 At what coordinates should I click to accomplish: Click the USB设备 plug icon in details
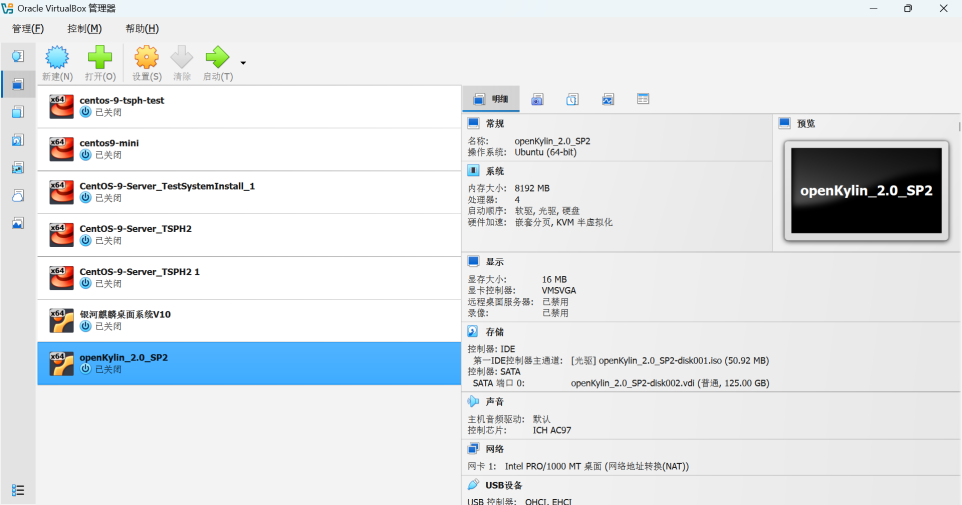point(473,485)
